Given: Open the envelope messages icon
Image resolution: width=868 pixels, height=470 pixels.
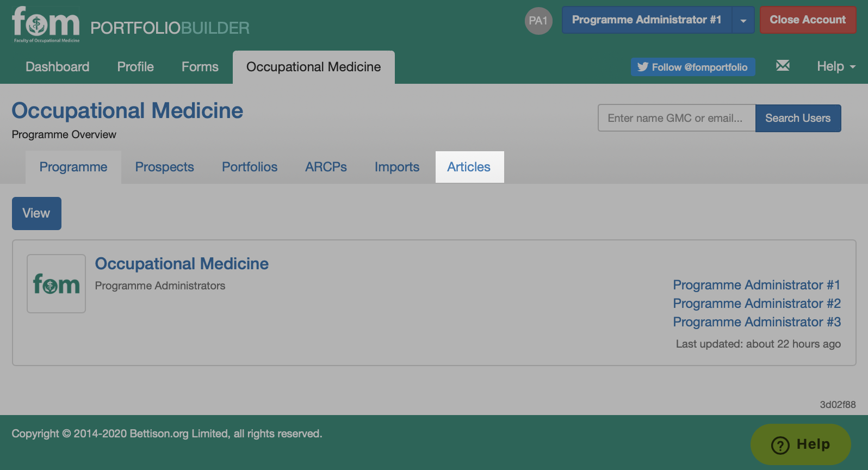Looking at the screenshot, I should 783,66.
